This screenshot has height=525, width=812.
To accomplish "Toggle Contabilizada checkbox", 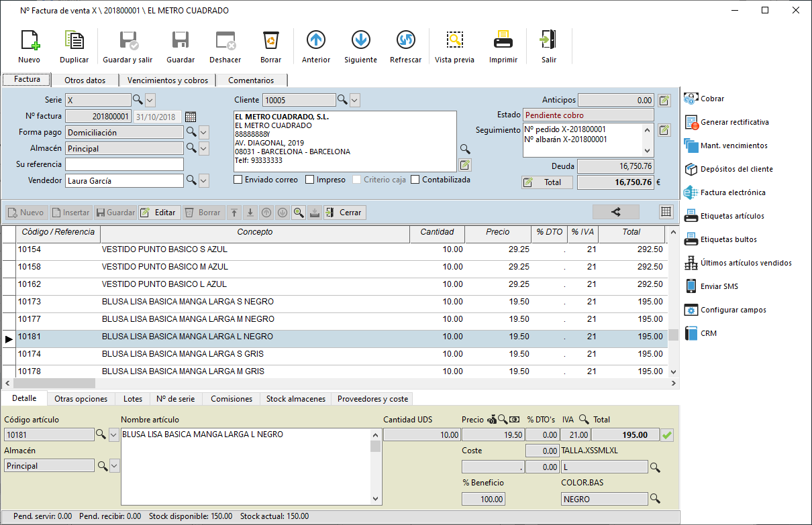I will pos(415,180).
